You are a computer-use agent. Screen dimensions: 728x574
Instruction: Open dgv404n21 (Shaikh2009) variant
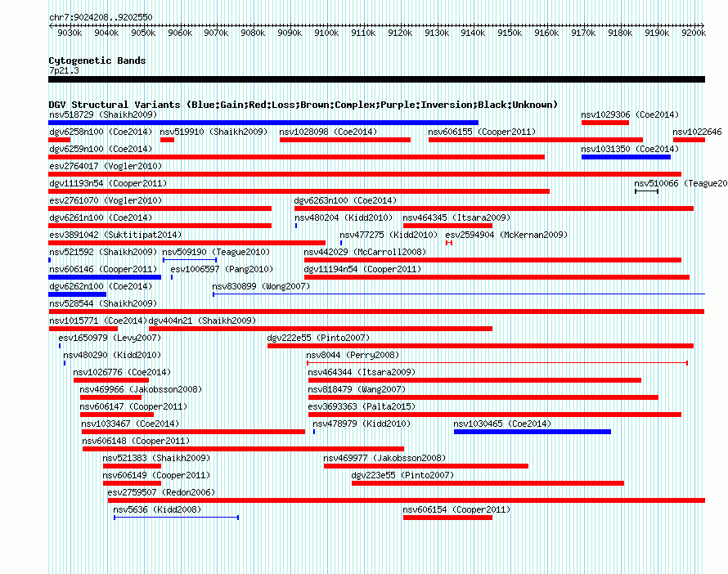[202, 321]
